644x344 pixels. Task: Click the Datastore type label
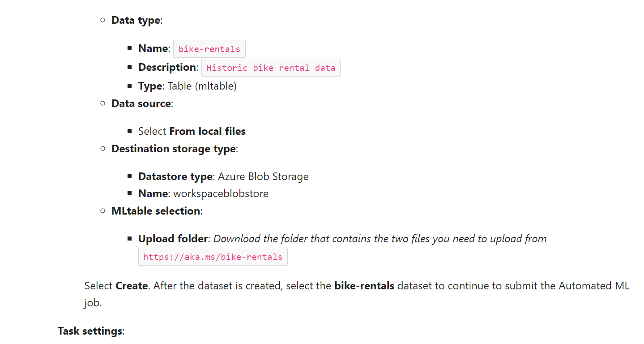click(x=175, y=176)
